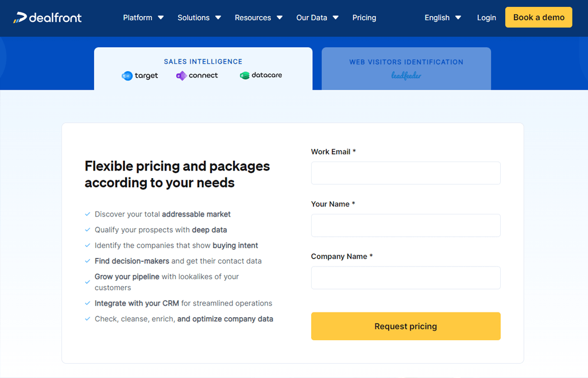Click the Login link

pyautogui.click(x=486, y=17)
